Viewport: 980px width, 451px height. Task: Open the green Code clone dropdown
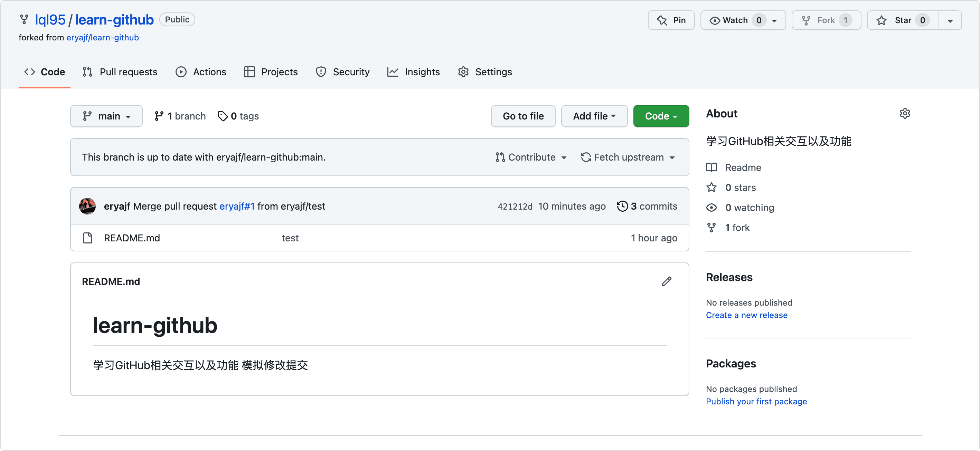pyautogui.click(x=661, y=116)
